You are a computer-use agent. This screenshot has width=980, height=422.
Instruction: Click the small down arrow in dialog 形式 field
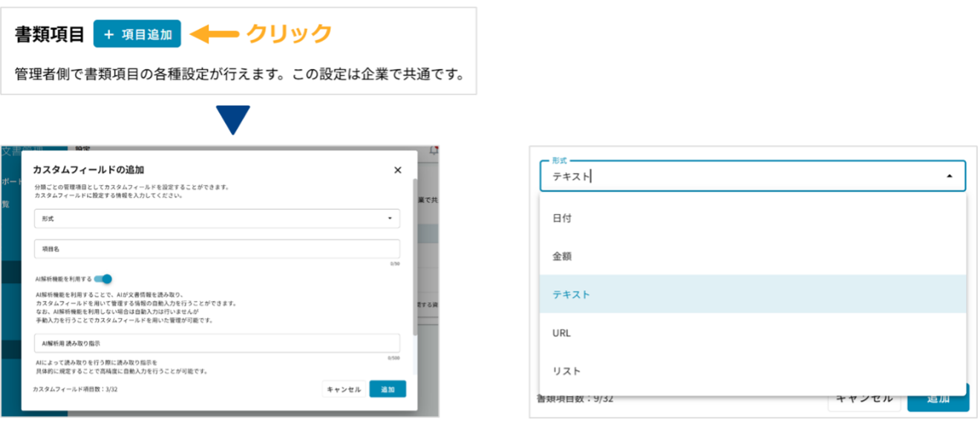[x=390, y=218]
